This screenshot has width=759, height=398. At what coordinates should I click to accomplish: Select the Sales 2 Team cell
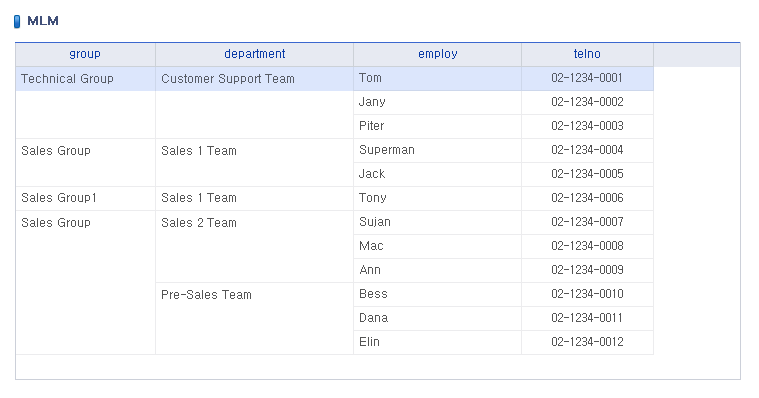(255, 246)
